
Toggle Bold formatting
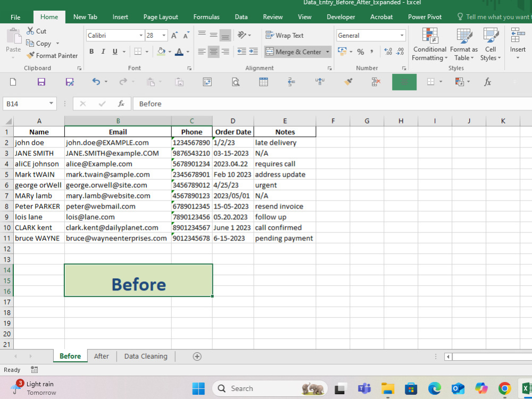92,52
